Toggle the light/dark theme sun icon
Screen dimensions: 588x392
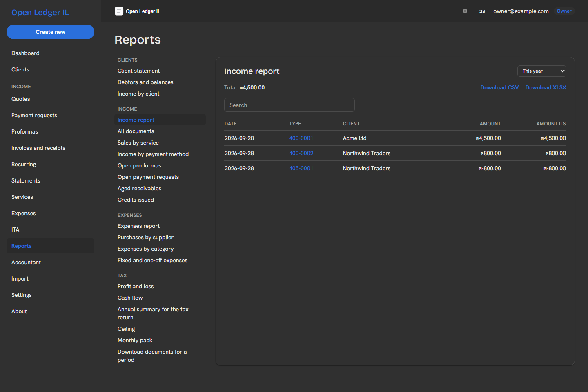(465, 11)
